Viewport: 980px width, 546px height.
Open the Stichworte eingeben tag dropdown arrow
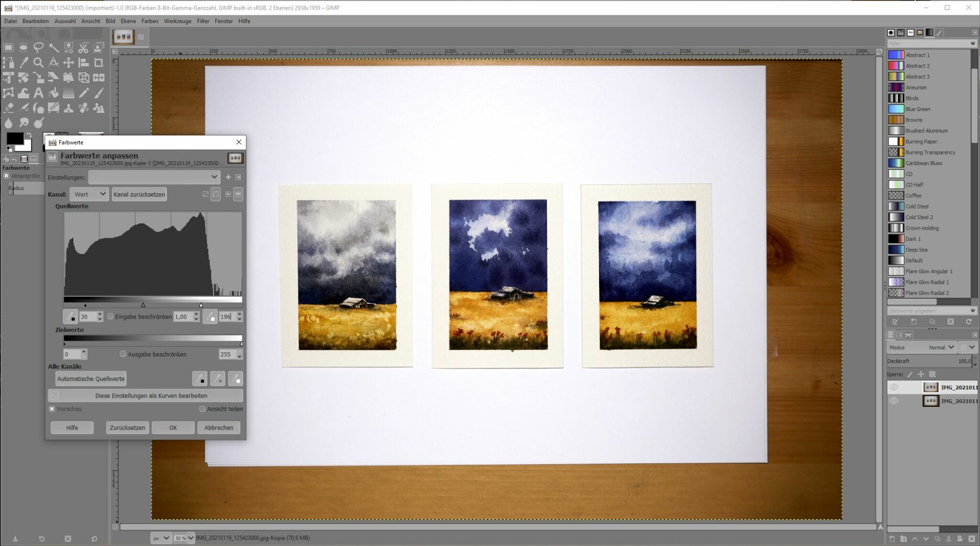(x=973, y=311)
